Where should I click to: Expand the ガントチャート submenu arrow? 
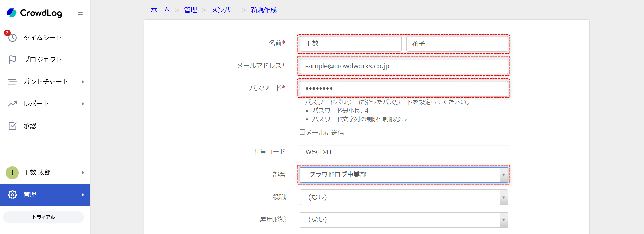pyautogui.click(x=83, y=82)
